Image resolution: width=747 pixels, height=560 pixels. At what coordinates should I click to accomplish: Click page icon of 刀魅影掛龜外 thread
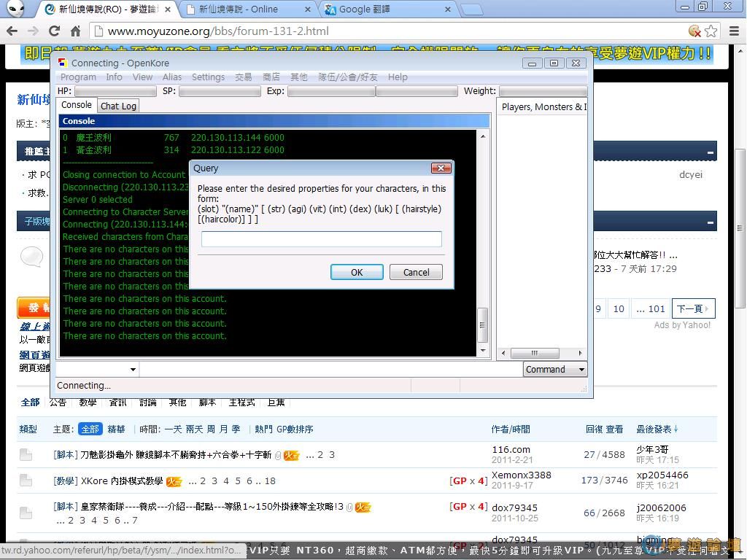point(26,455)
